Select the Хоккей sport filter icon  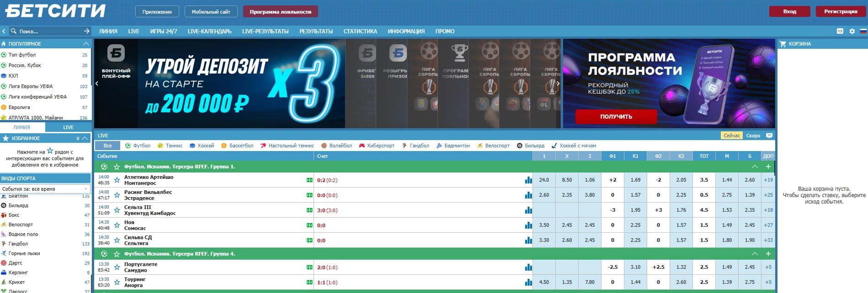192,146
